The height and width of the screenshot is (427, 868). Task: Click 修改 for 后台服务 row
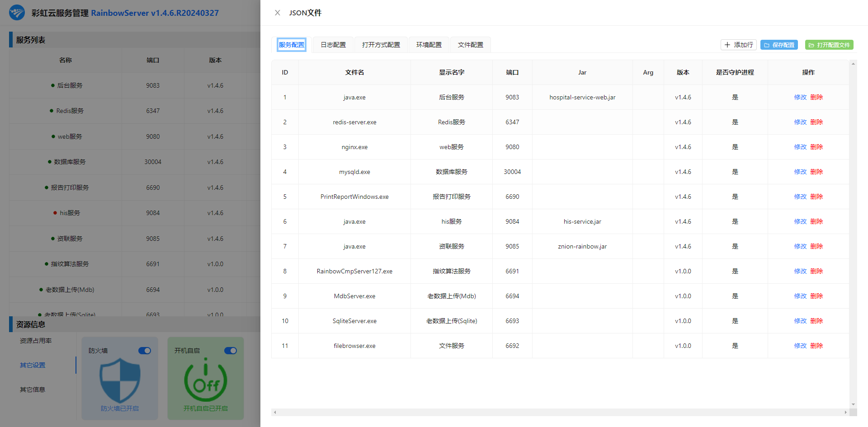click(800, 97)
